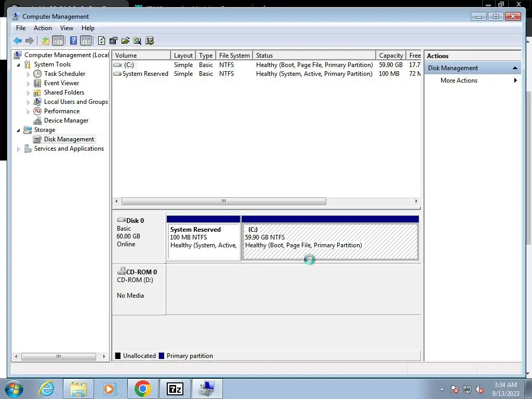Open the blue Help question mark icon
This screenshot has height=399, width=532.
tap(73, 41)
